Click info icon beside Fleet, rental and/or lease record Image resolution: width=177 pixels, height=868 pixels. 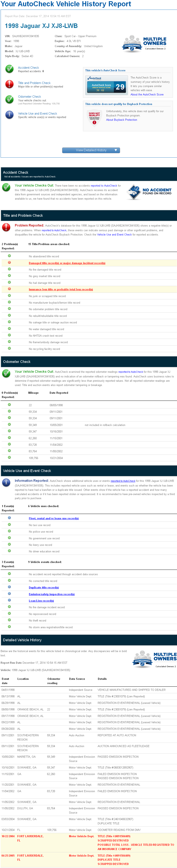point(9,517)
